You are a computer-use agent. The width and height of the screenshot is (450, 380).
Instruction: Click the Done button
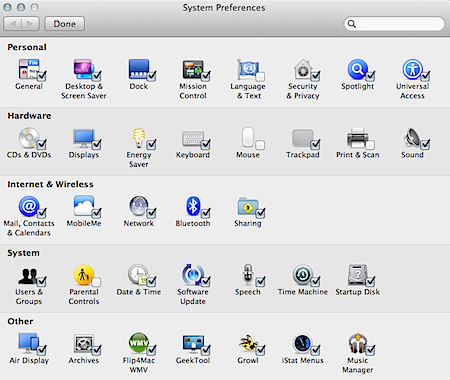pos(64,24)
